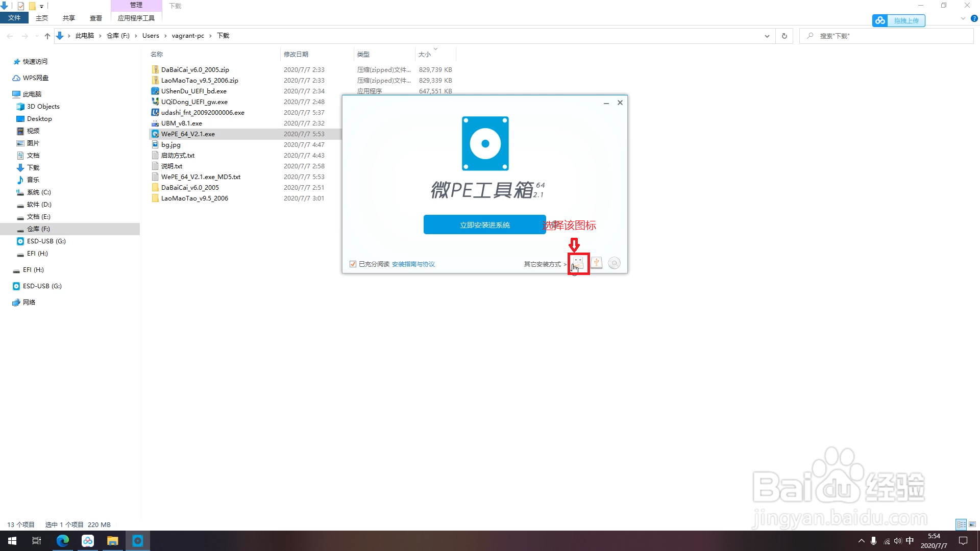Switch to large icons view in status bar

pos(972,524)
